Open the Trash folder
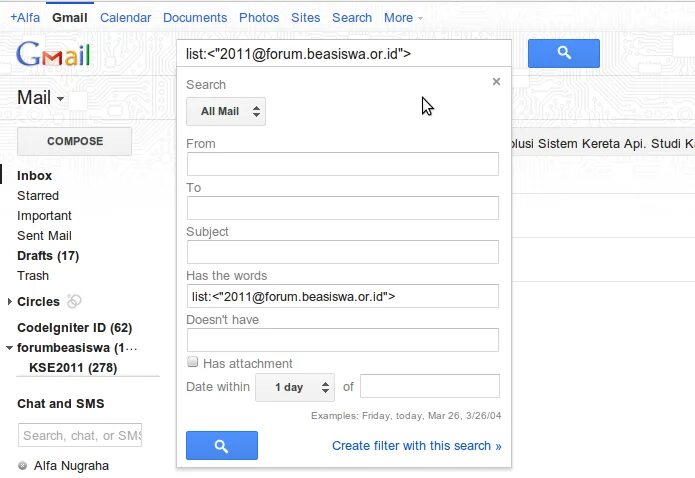Screen dimensions: 695x478 [x=33, y=276]
